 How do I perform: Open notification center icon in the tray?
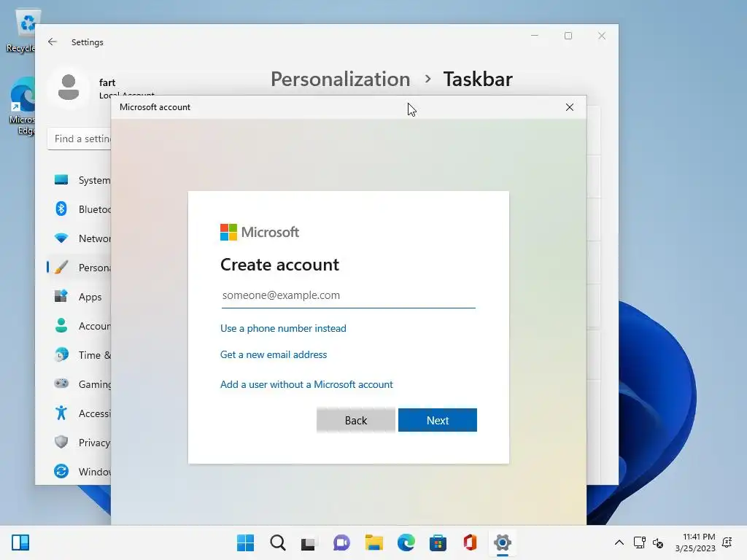click(727, 542)
